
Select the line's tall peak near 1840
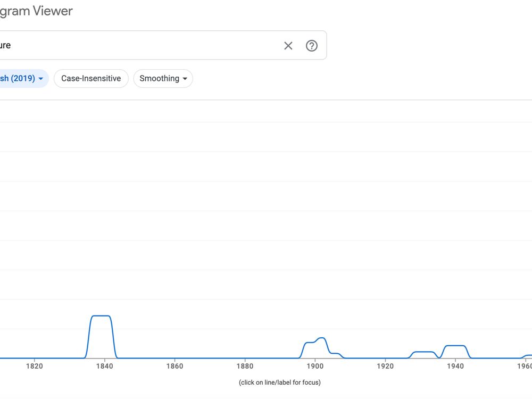(x=101, y=316)
